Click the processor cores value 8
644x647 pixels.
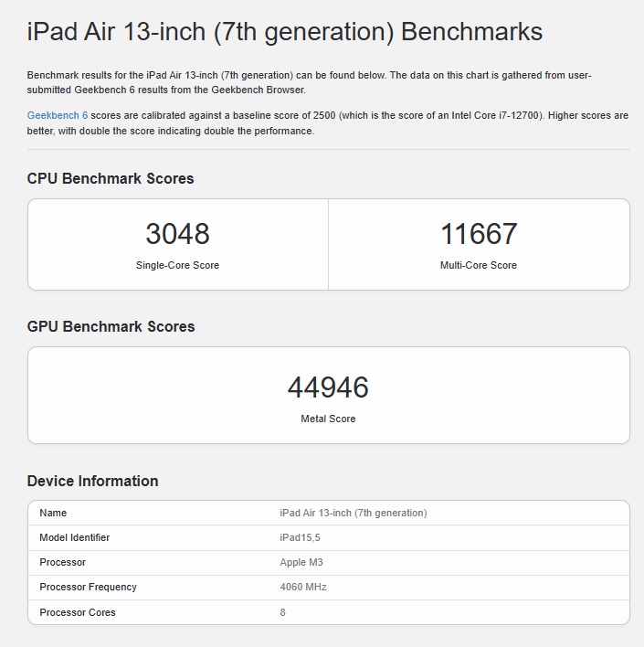283,612
